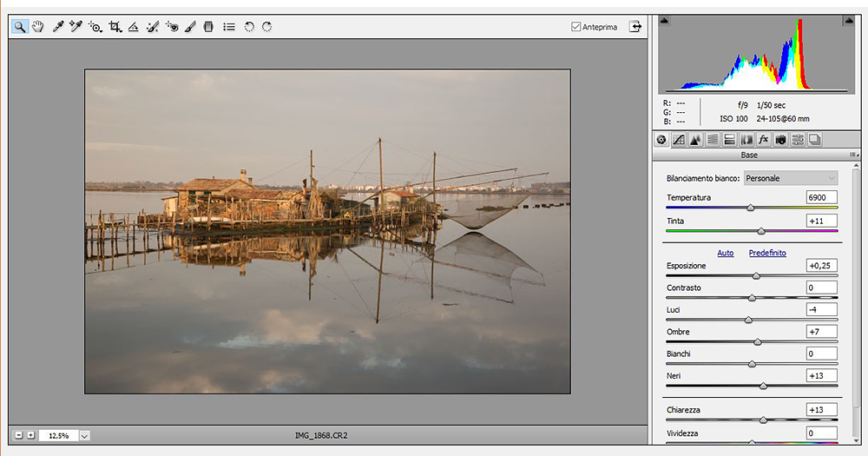Open the Lens Corrections panel

pos(746,140)
